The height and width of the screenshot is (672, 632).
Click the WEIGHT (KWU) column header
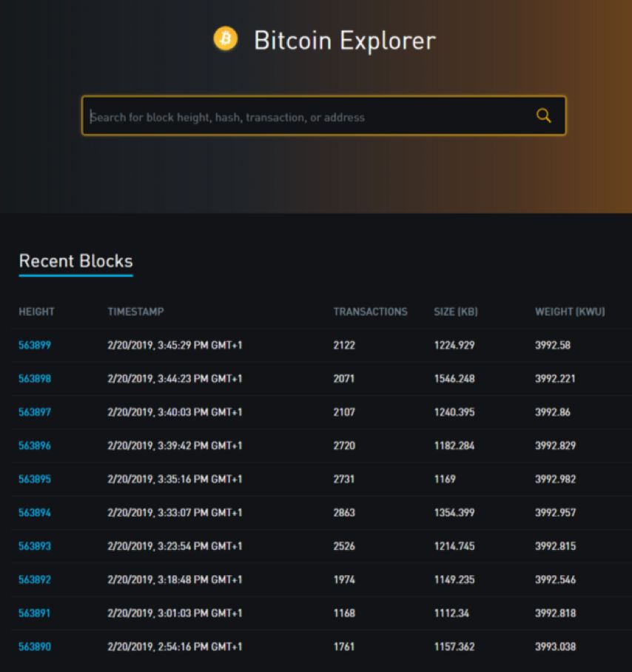click(570, 312)
